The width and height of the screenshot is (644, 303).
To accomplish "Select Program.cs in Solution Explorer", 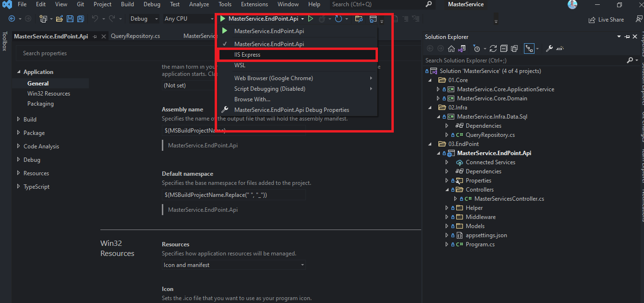I will coord(480,244).
